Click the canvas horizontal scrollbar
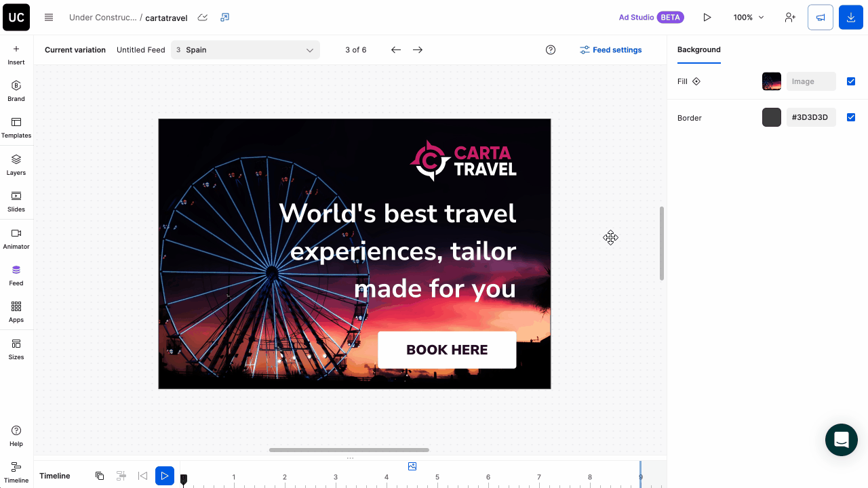 coord(349,450)
